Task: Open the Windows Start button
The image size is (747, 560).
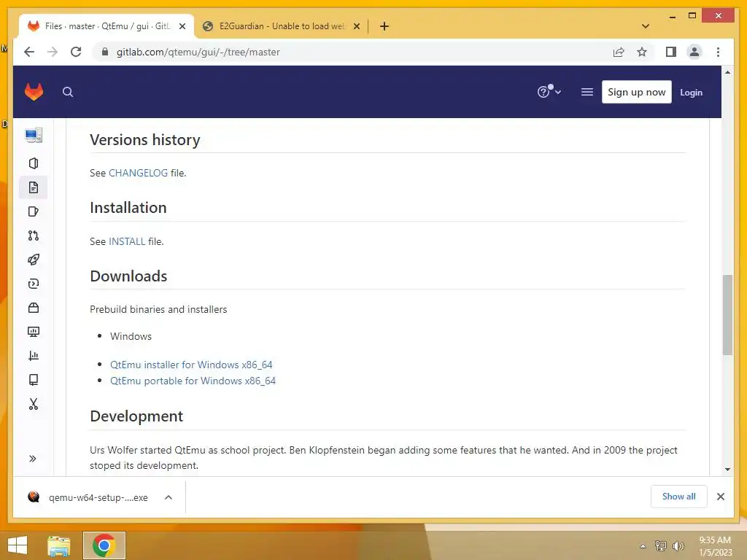Action: pos(18,545)
